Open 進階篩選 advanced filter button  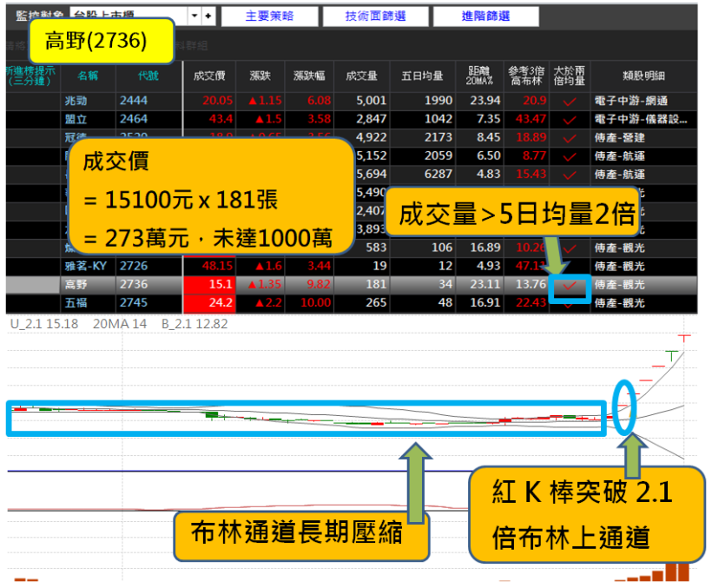coord(486,17)
